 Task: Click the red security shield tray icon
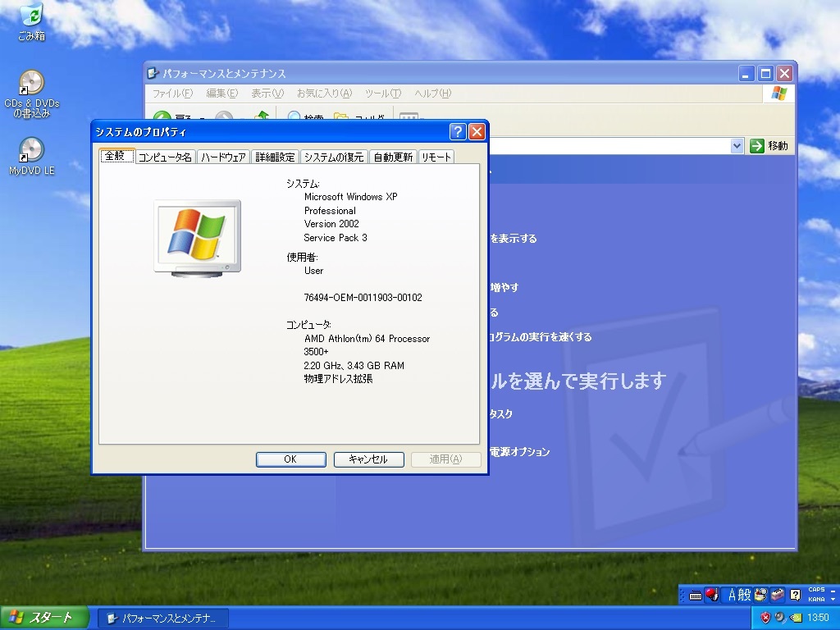pos(765,618)
